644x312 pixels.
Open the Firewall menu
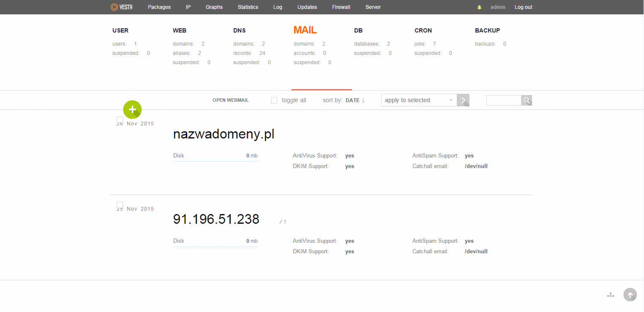tap(341, 7)
